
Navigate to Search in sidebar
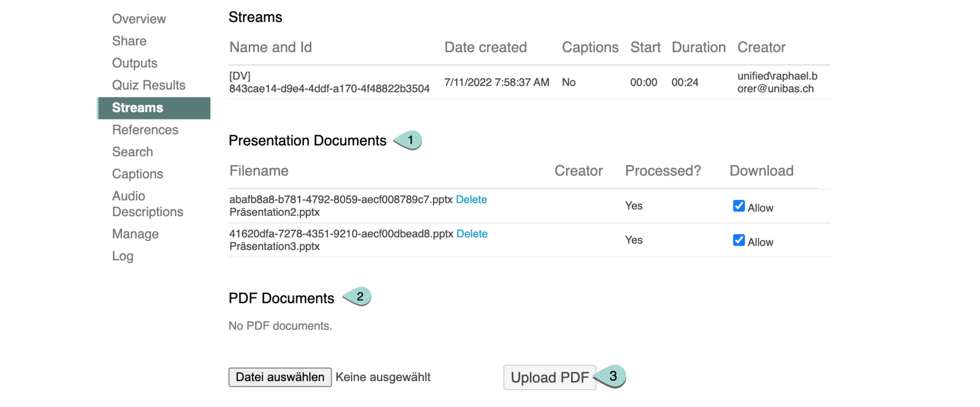(133, 152)
